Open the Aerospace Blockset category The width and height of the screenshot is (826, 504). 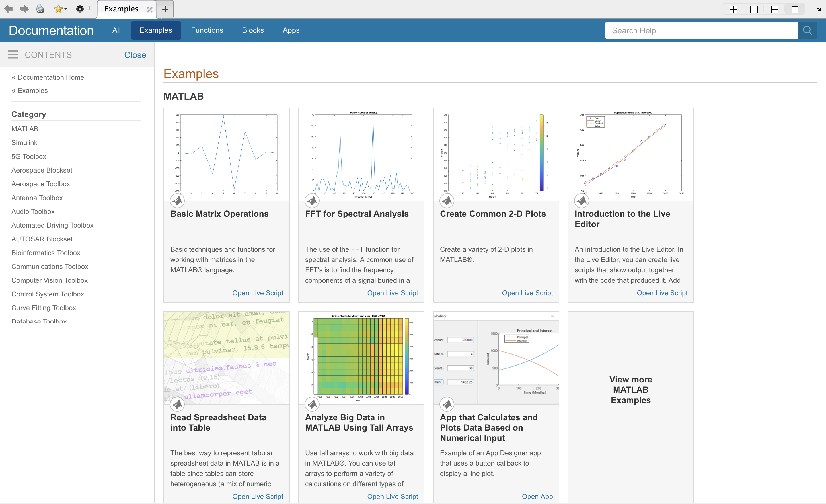point(42,170)
